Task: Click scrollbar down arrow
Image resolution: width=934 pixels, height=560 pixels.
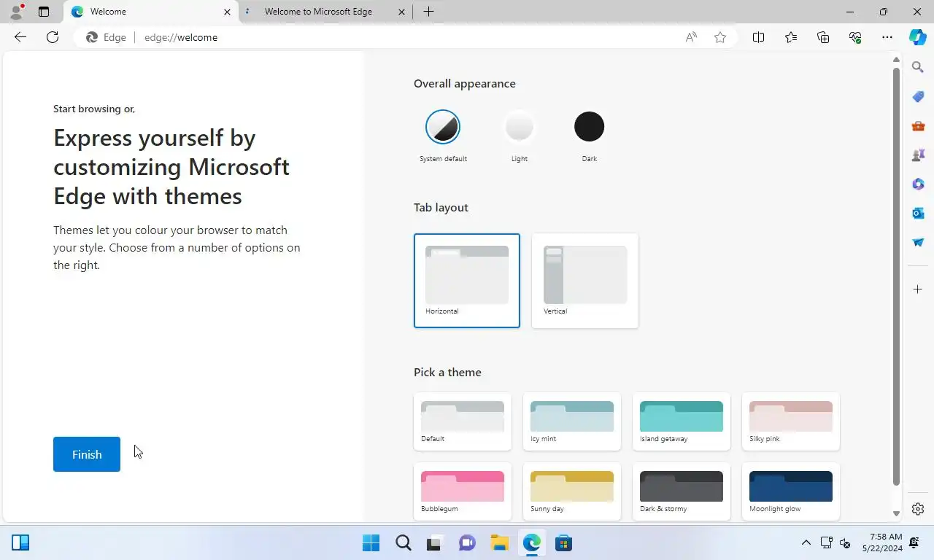Action: (x=896, y=514)
